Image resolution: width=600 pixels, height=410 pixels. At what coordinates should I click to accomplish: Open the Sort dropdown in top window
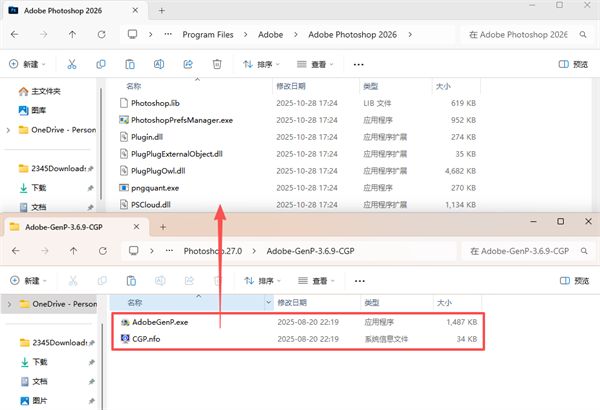(261, 64)
